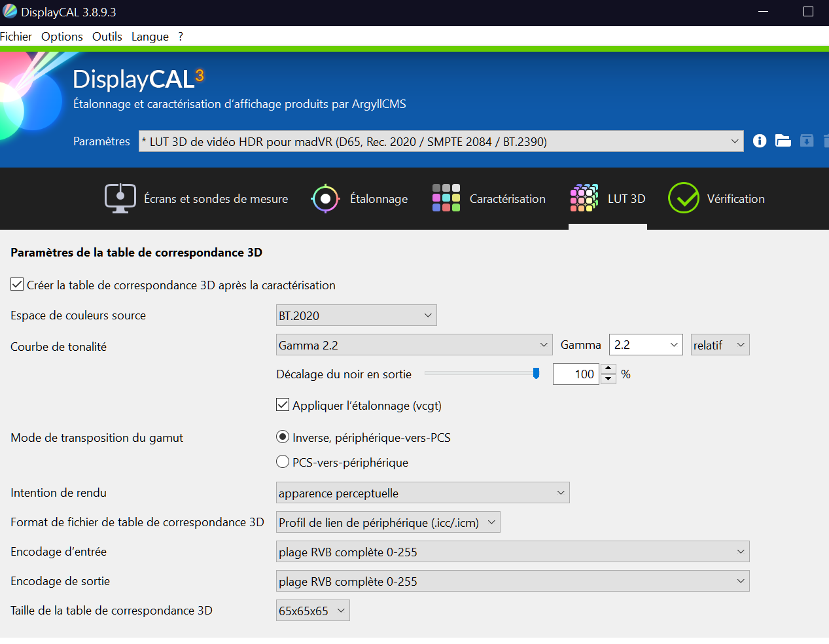Open the Paramètres preset dropdown
This screenshot has height=644, width=829.
point(441,141)
